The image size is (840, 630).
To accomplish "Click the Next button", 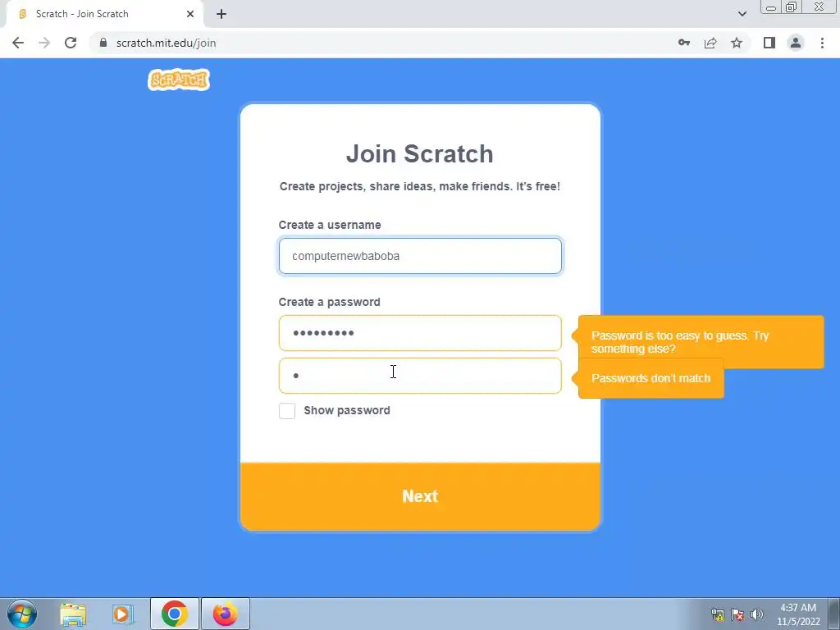I will click(x=420, y=496).
